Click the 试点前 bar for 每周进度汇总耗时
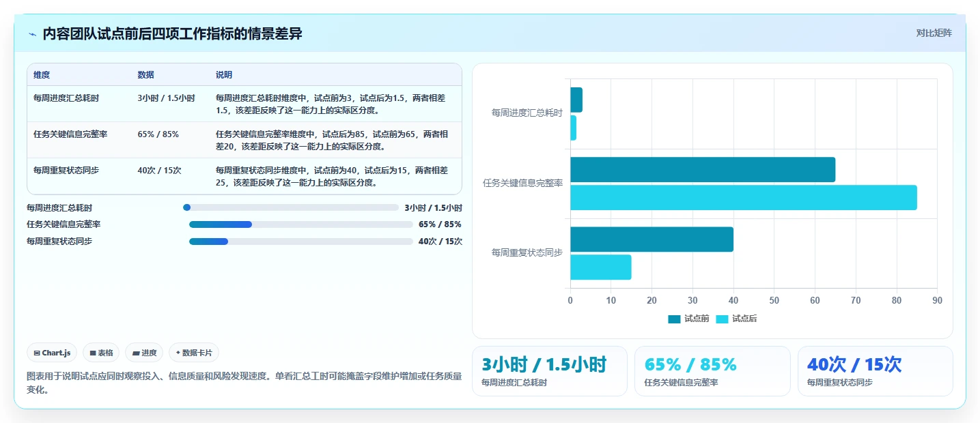The width and height of the screenshot is (980, 423). point(576,100)
